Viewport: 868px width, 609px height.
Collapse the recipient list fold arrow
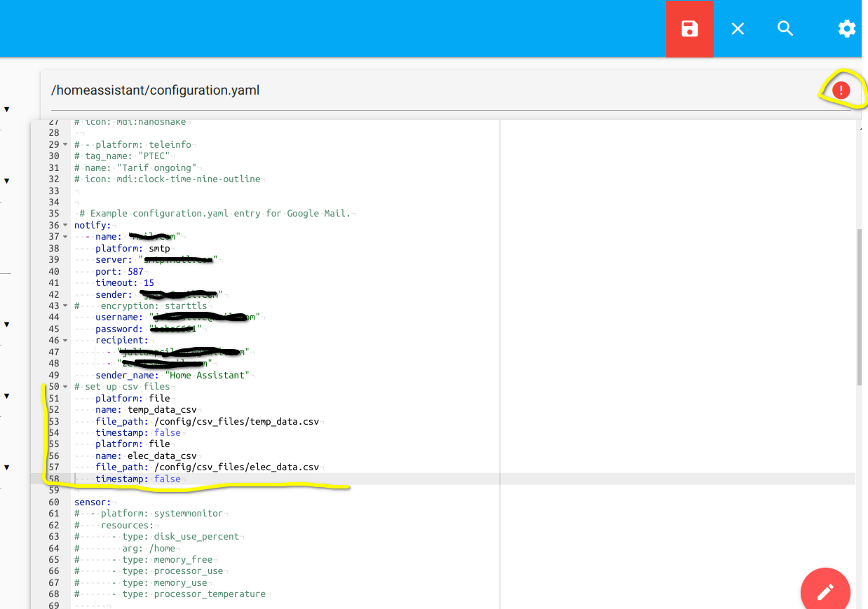click(x=64, y=340)
